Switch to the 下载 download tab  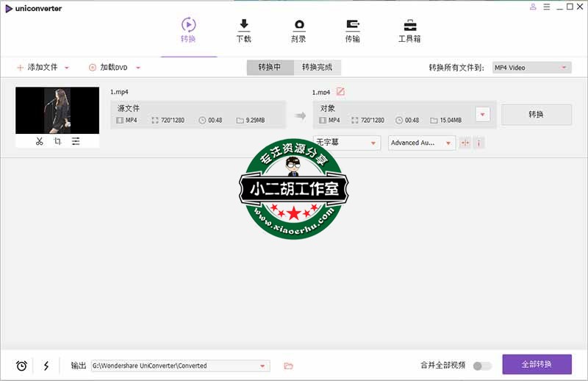click(x=244, y=29)
